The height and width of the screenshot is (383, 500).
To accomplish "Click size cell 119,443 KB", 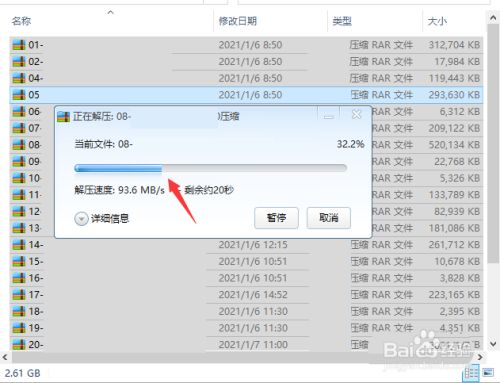I will click(454, 78).
